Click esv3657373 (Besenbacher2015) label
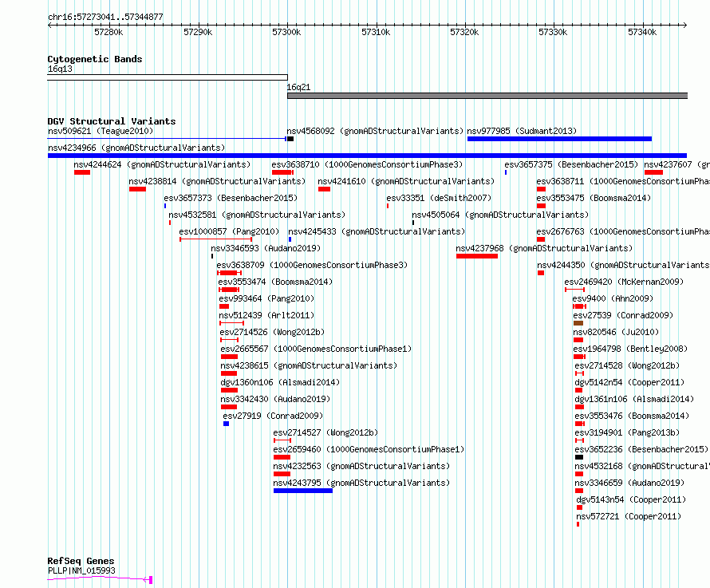This screenshot has width=710, height=588. pos(231,198)
